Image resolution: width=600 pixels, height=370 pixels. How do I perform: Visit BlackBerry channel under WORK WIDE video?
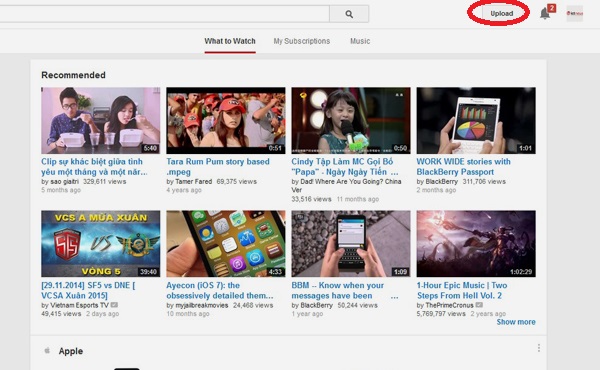pyautogui.click(x=442, y=182)
